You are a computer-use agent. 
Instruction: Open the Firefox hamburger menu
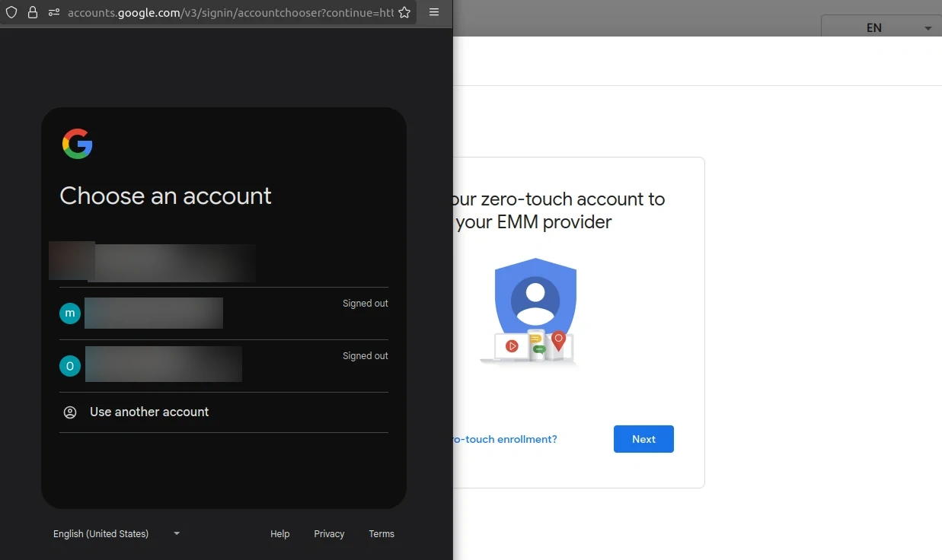coord(434,12)
